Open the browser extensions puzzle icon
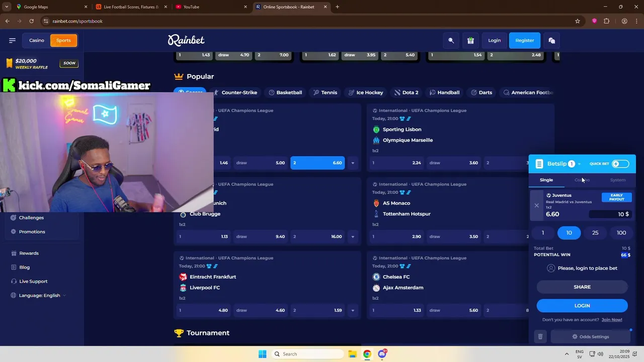This screenshot has height=362, width=644. 606,21
